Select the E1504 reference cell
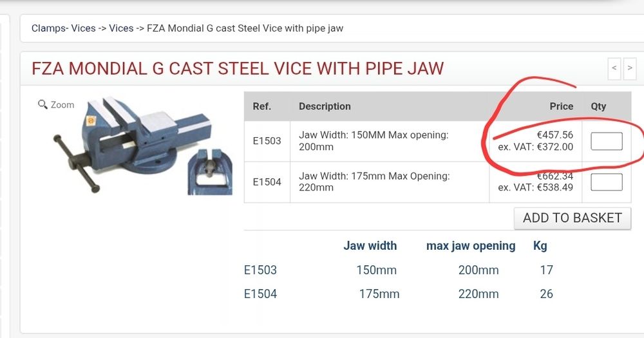 pyautogui.click(x=267, y=182)
